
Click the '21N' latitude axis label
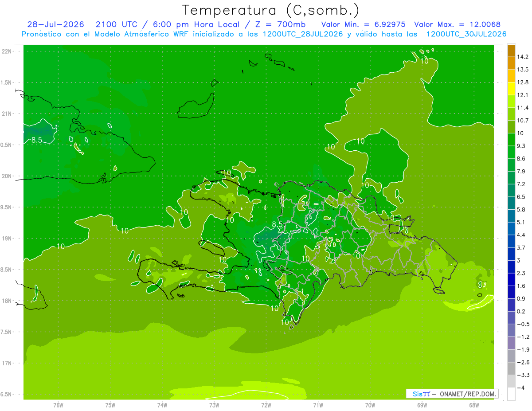tap(7, 114)
